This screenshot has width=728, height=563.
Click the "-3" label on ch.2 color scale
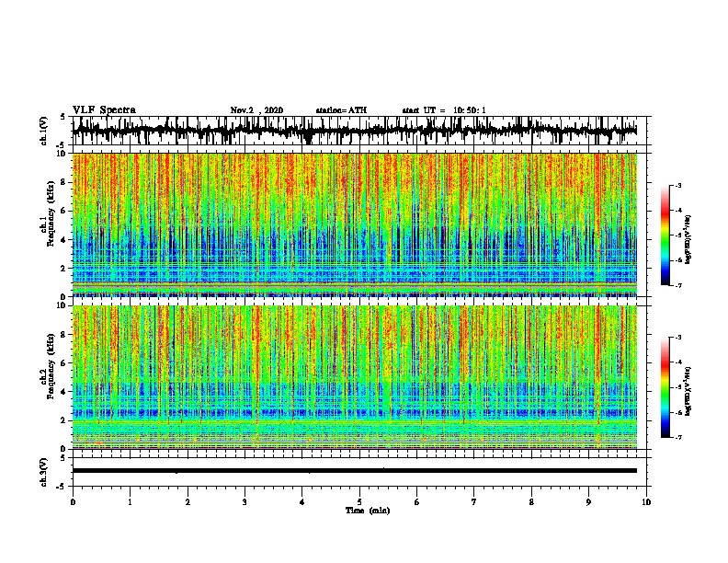point(677,338)
